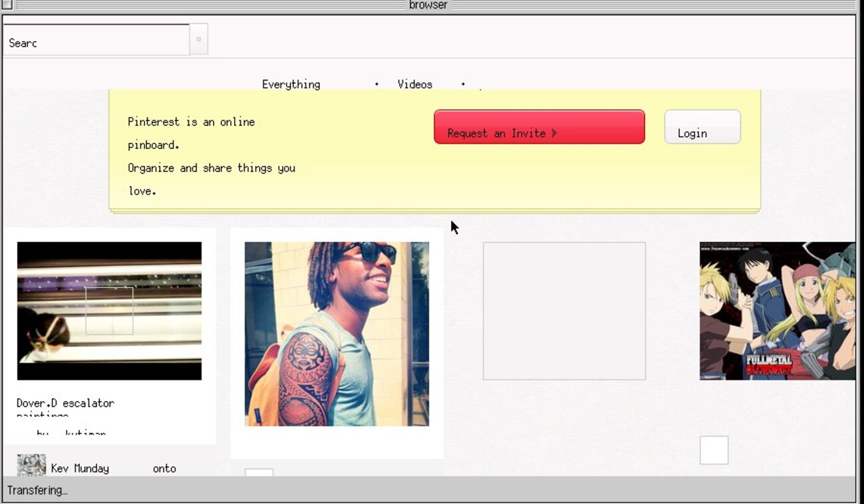Click the "browser" window title text
864x504 pixels.
(428, 5)
